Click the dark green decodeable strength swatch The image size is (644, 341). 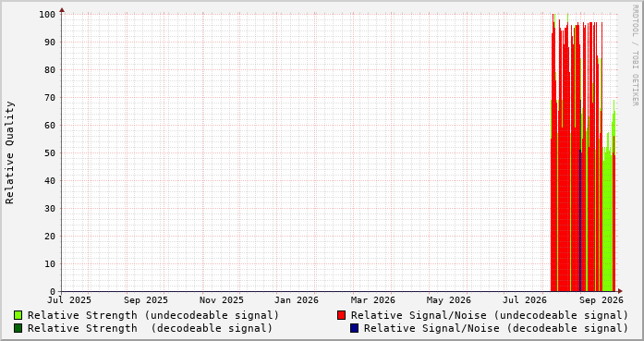click(x=18, y=328)
